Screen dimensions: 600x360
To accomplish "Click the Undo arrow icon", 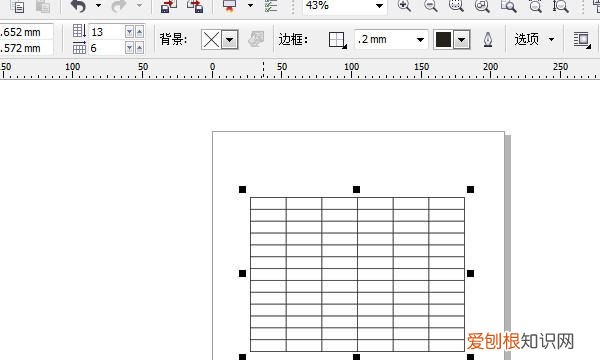I will tap(78, 6).
